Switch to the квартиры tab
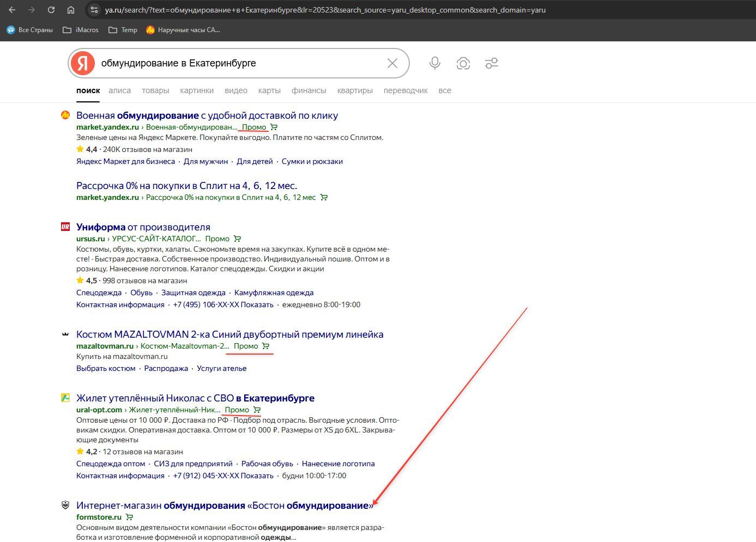The width and height of the screenshot is (756, 542). click(x=355, y=90)
